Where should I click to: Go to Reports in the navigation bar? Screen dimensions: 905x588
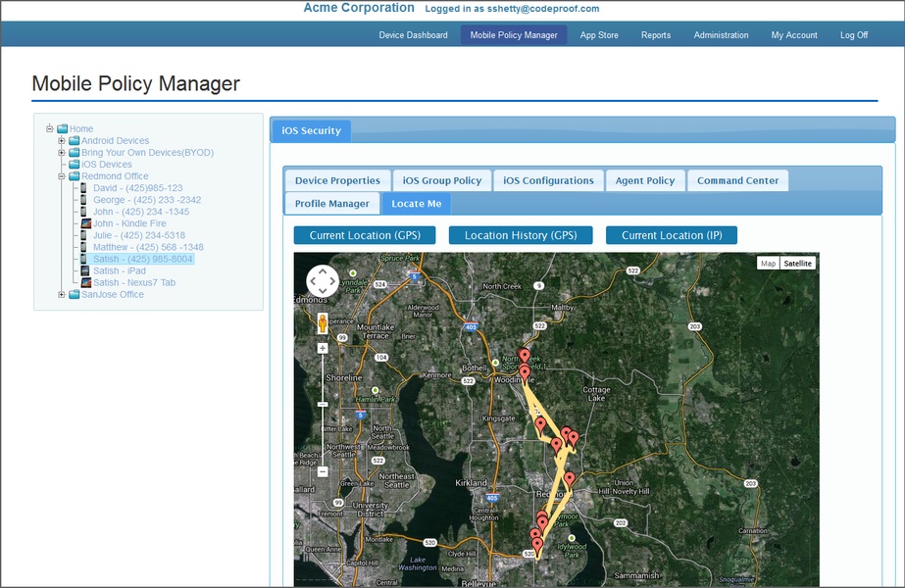click(x=656, y=35)
